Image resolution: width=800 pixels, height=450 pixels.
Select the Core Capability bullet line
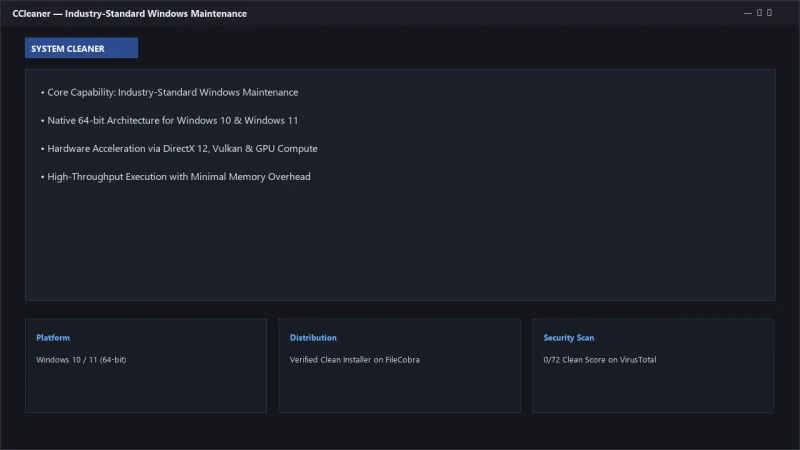tap(169, 92)
